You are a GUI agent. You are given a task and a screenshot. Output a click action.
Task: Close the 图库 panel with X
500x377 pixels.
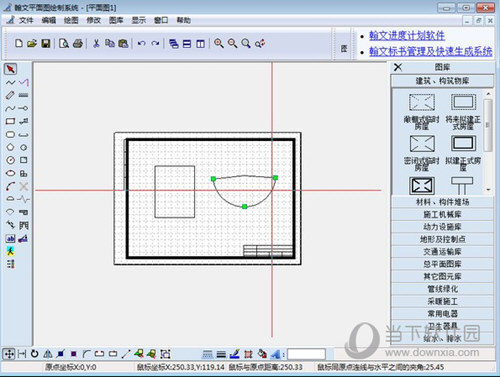coord(398,67)
